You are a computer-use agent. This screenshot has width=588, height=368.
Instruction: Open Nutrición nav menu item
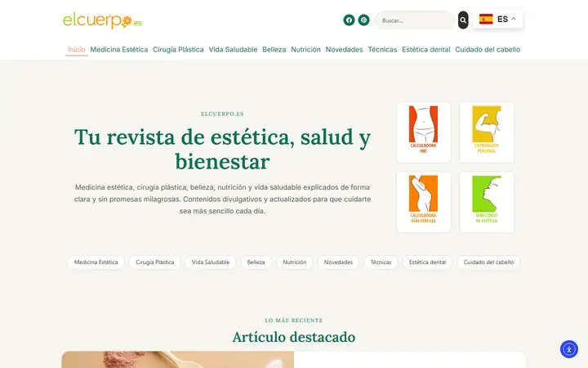(305, 50)
